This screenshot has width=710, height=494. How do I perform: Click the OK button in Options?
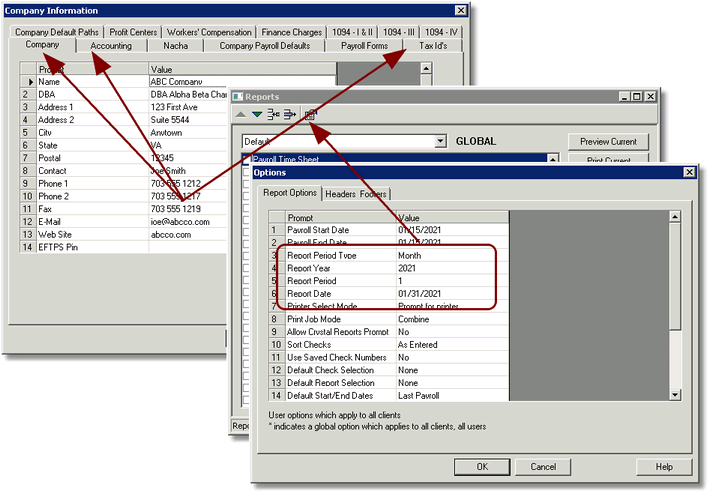click(x=482, y=467)
